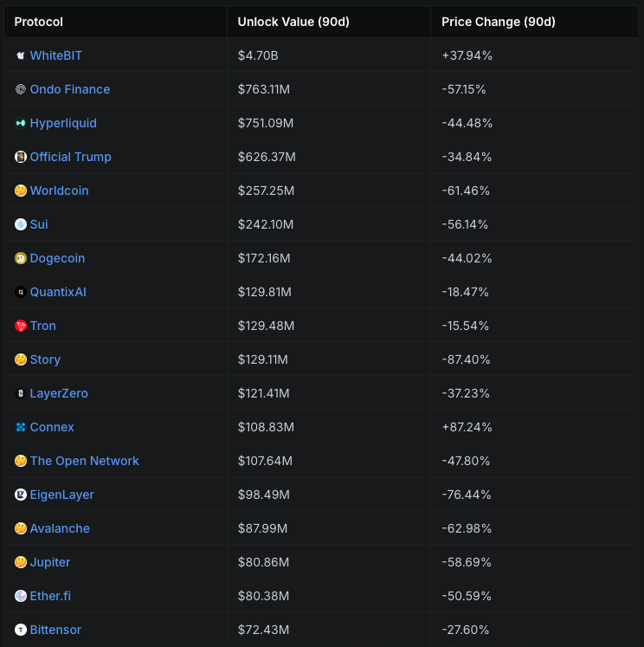
Task: Sort by Price Change (90d) header
Action: pyautogui.click(x=499, y=22)
